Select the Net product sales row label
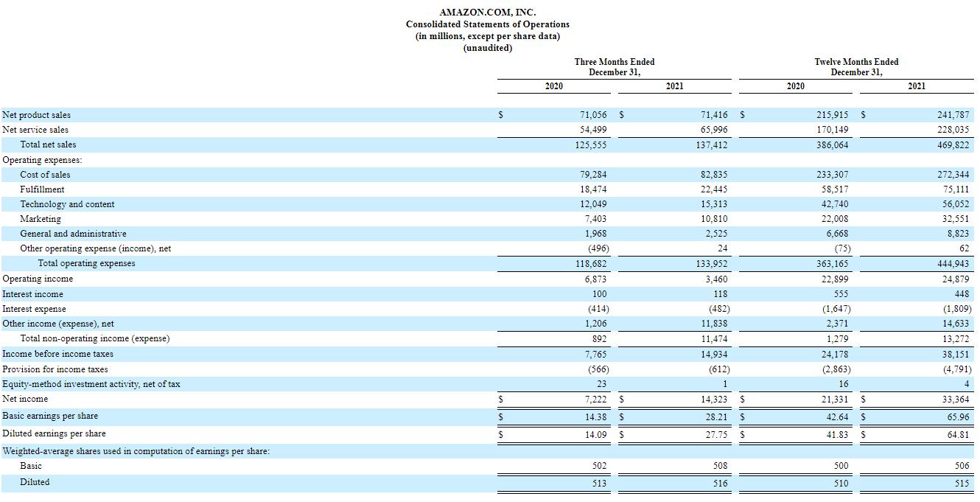Screen dimensions: 980x502 coord(37,115)
